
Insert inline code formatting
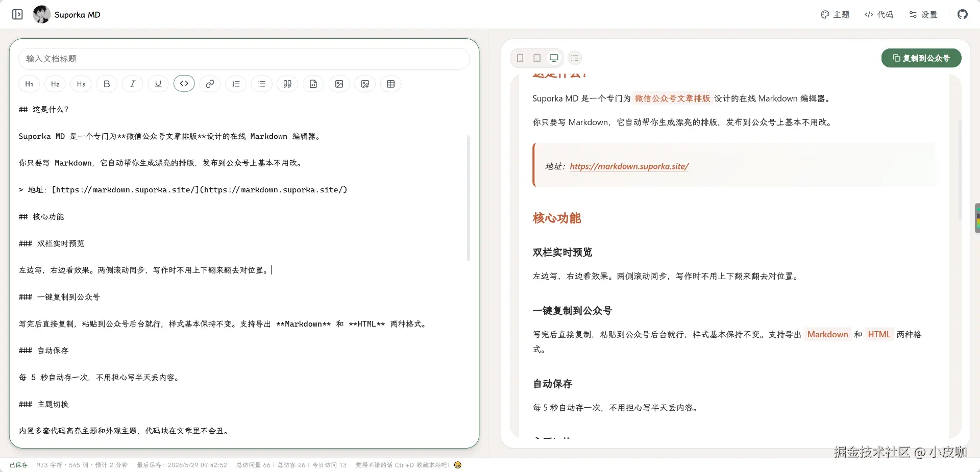184,83
